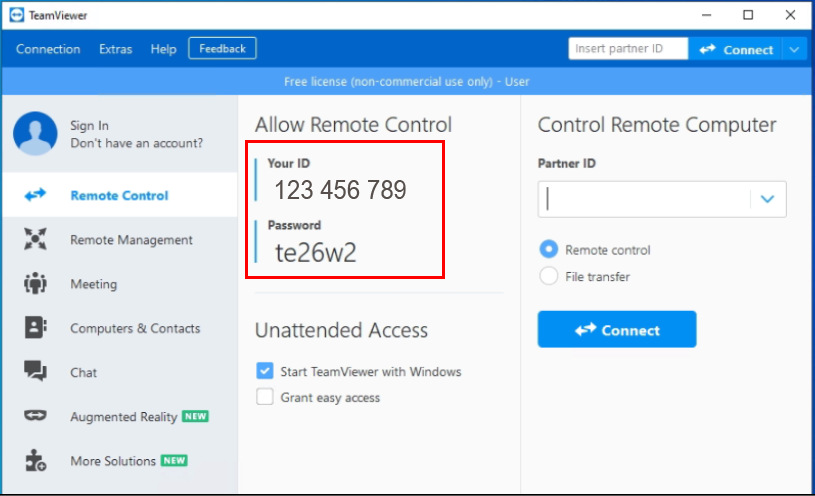Screen dimensions: 815x496
Task: Maximize the TeamViewer window
Action: (748, 15)
